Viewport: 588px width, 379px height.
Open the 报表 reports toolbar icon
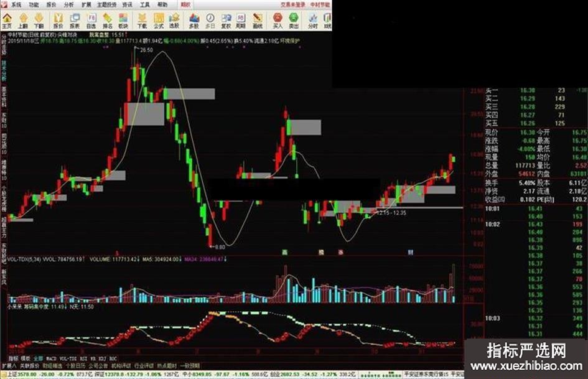coord(75,21)
